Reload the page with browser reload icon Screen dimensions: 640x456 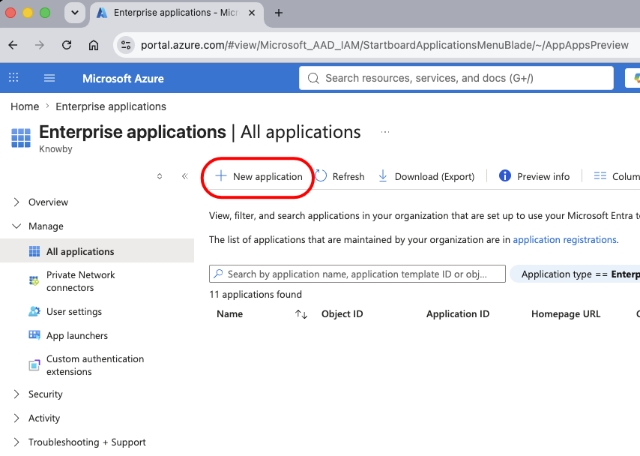[x=67, y=45]
